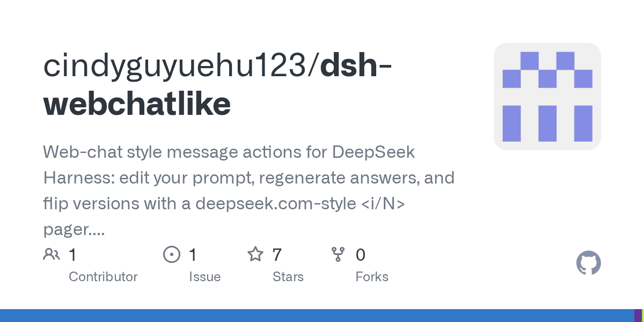Select the Stars label
644x322 pixels.
click(x=288, y=277)
